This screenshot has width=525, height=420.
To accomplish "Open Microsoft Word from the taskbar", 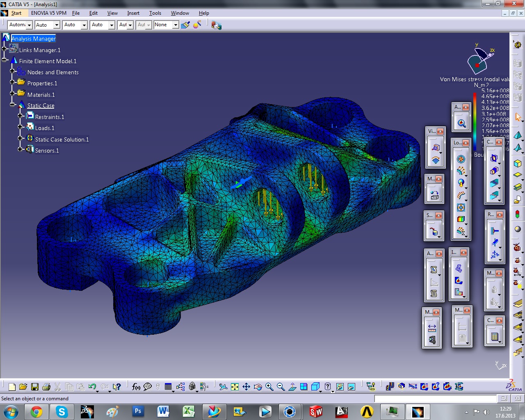I will click(x=163, y=411).
